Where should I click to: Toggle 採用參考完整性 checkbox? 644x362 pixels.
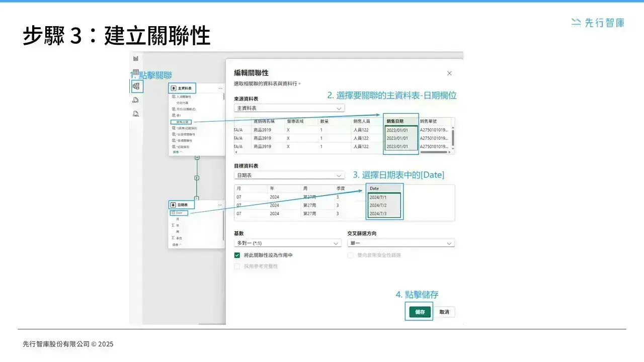click(237, 266)
